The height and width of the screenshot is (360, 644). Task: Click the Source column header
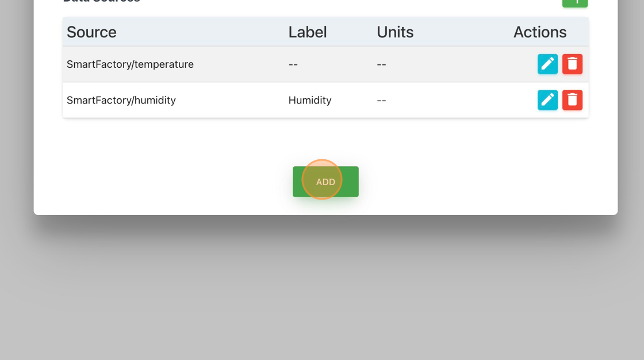(91, 32)
